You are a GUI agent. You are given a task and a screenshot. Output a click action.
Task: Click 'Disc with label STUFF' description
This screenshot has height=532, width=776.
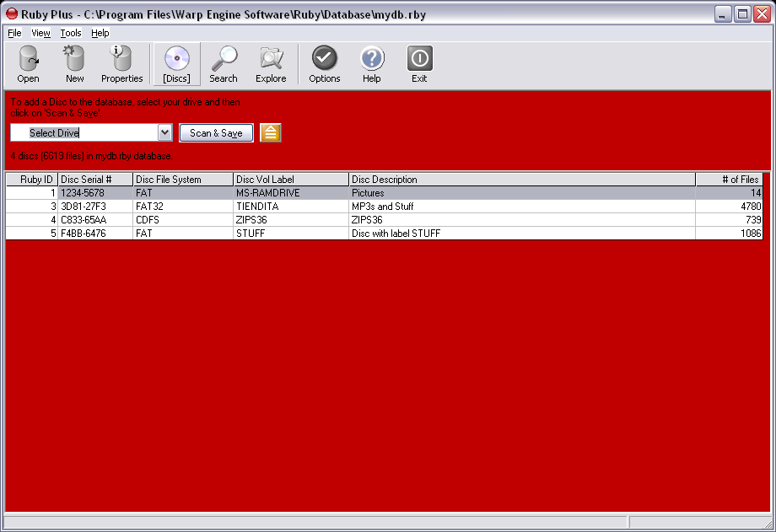522,233
